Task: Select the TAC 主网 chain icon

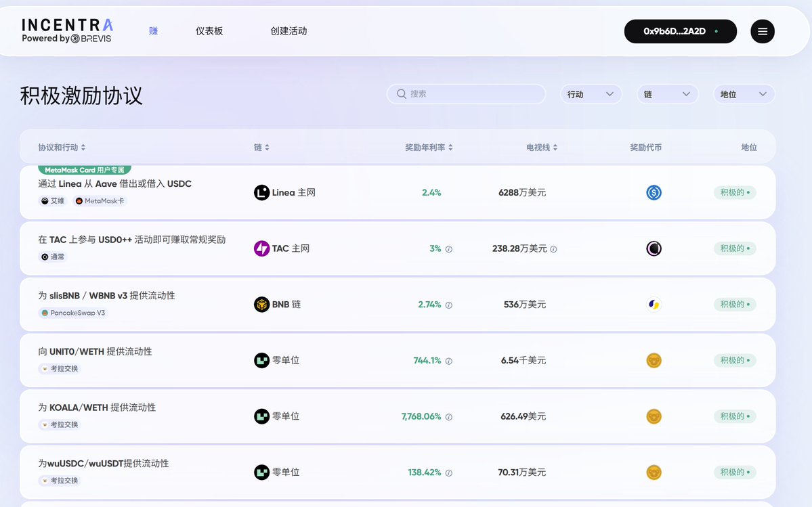Action: point(261,248)
